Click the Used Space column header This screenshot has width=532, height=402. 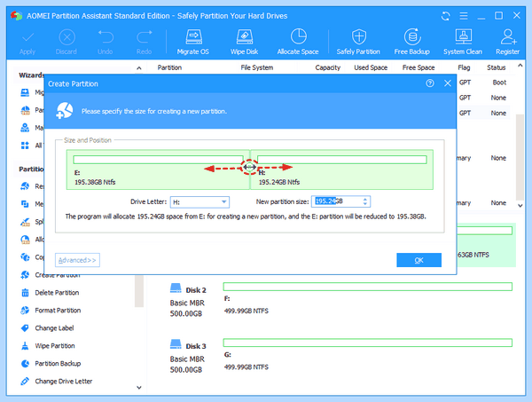tap(371, 67)
